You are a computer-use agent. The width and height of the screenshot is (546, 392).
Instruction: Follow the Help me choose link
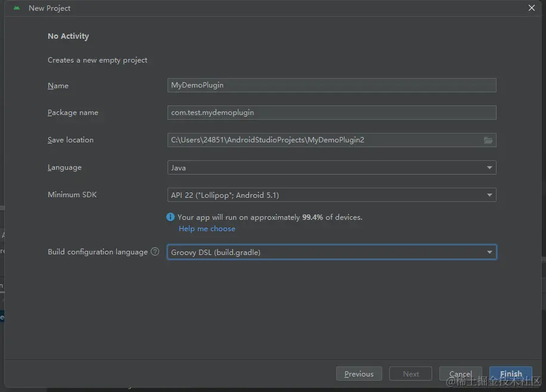tap(207, 229)
